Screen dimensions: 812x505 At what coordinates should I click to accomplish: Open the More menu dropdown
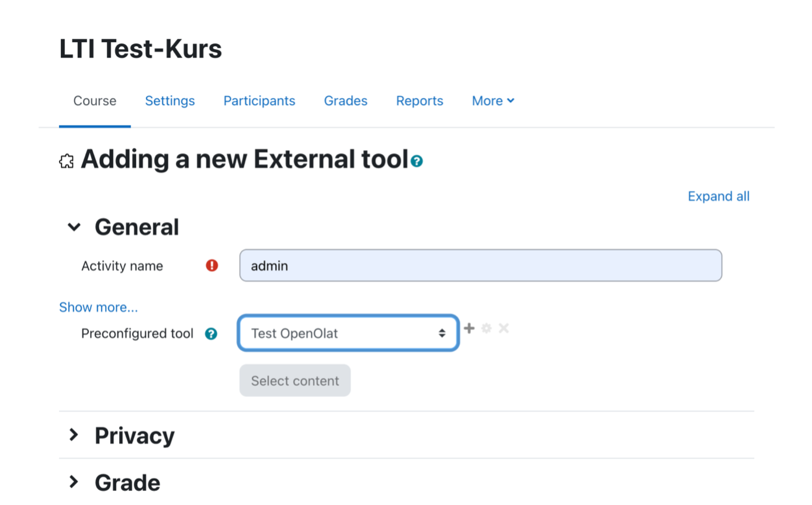click(x=492, y=101)
